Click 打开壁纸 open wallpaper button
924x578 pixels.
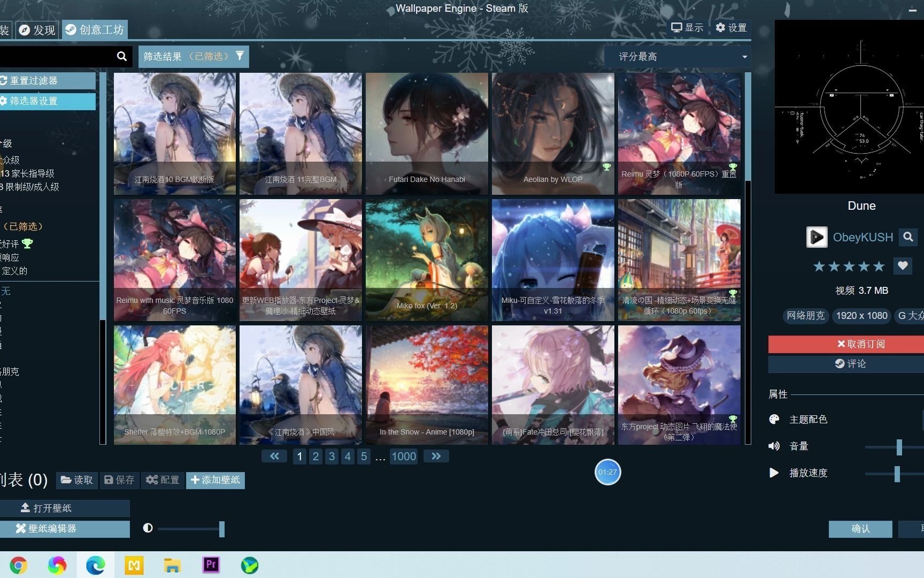tap(64, 507)
